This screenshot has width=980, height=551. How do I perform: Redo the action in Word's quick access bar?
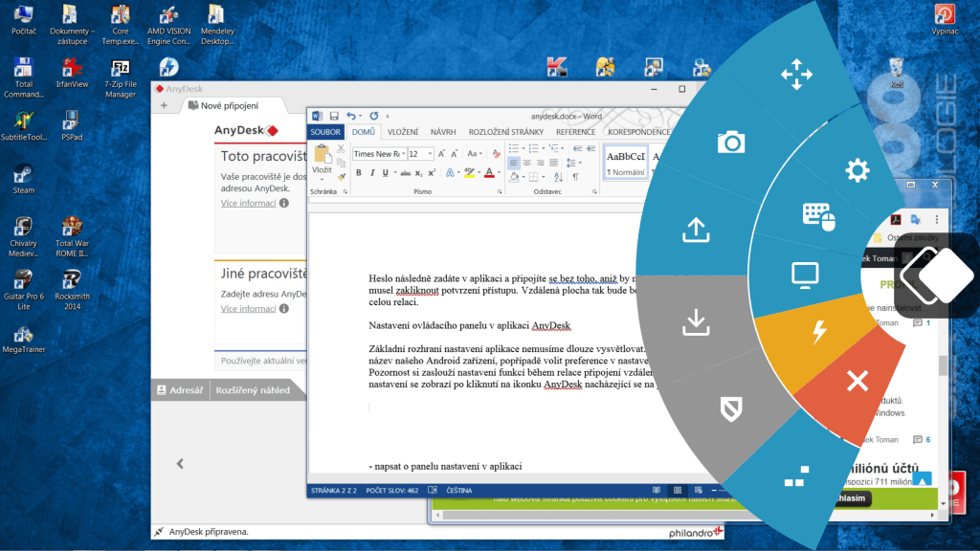tap(374, 116)
